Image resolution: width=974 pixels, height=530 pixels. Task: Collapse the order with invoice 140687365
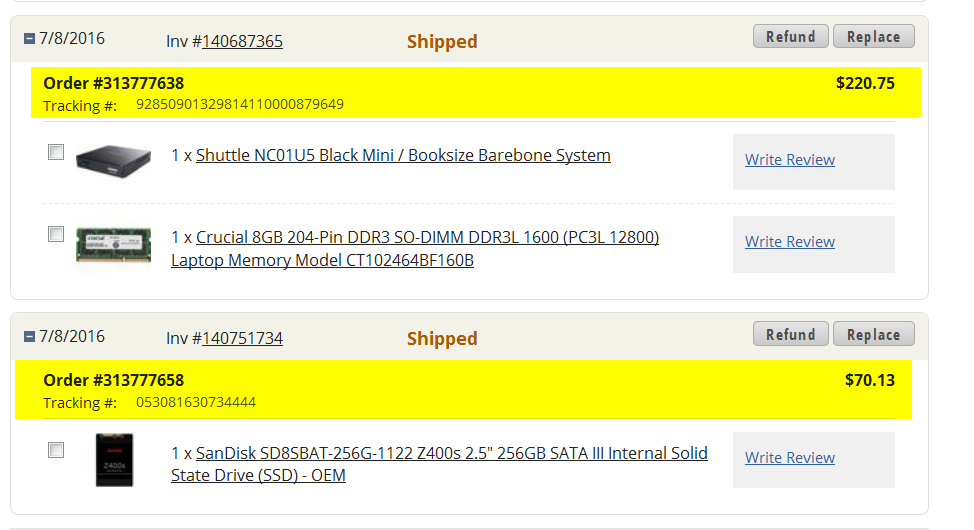click(x=29, y=39)
